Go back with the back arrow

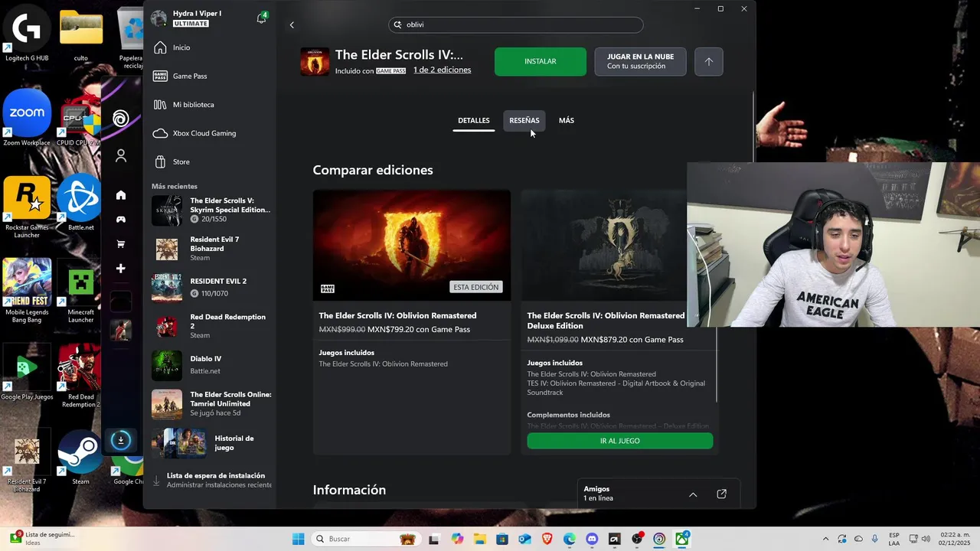(x=292, y=25)
